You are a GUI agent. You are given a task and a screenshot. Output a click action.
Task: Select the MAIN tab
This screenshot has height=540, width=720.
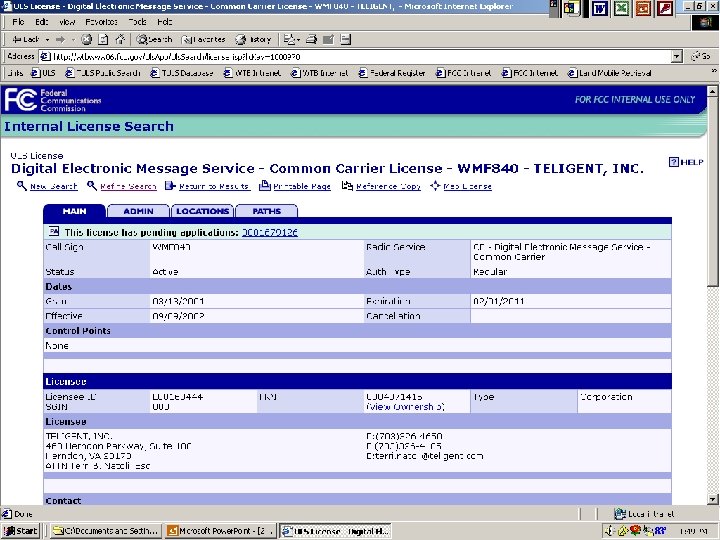click(74, 211)
